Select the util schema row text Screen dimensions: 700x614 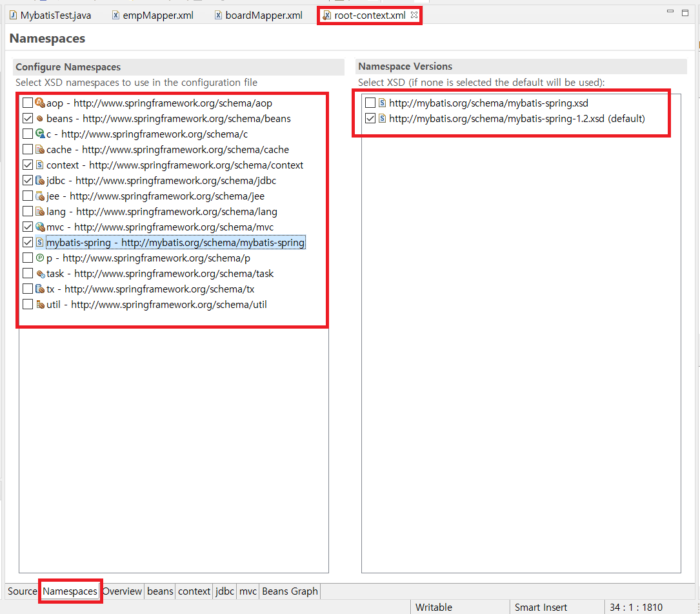coord(157,305)
